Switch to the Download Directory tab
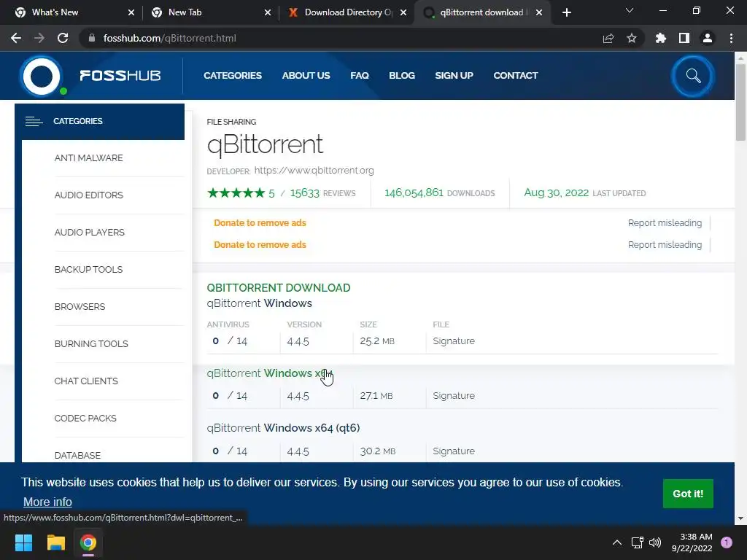The image size is (747, 560). 347,12
